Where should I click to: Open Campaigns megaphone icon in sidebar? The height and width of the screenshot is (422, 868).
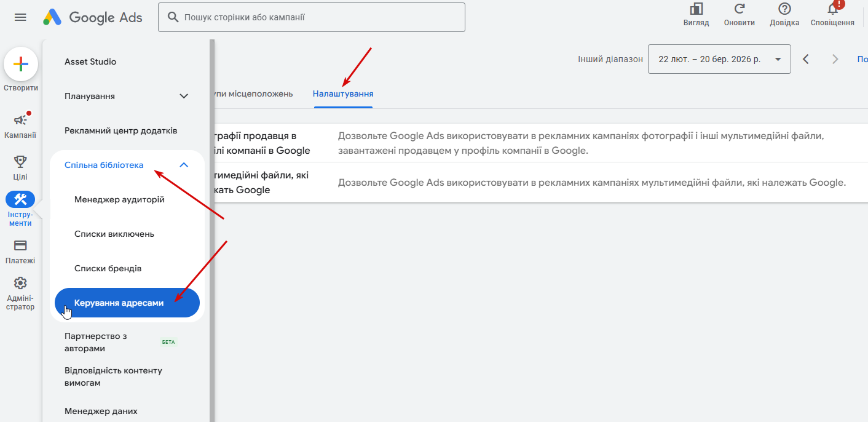point(21,120)
